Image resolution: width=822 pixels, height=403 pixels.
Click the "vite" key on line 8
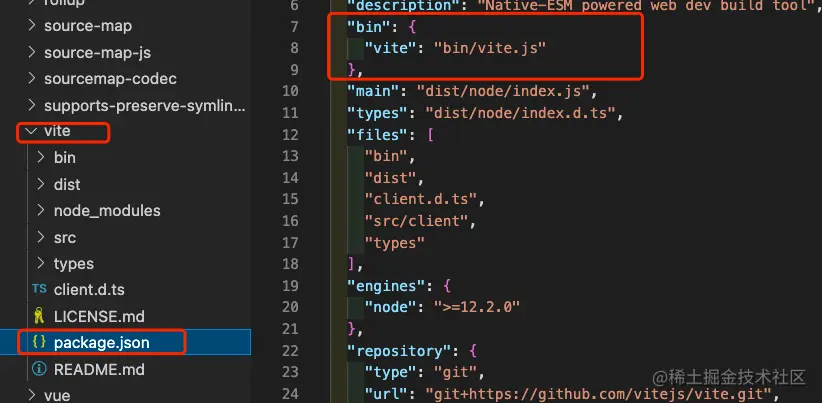tap(390, 48)
